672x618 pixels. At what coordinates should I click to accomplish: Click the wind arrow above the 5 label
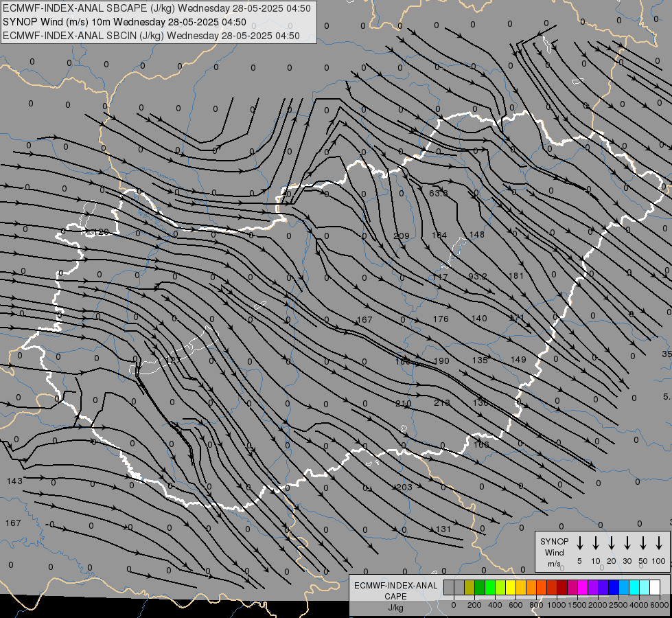579,543
